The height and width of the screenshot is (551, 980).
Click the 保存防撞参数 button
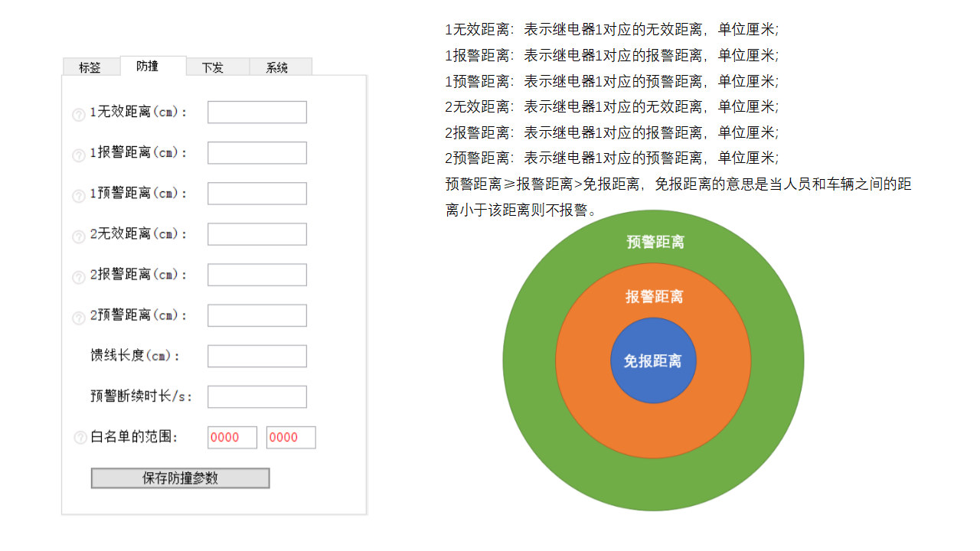180,478
